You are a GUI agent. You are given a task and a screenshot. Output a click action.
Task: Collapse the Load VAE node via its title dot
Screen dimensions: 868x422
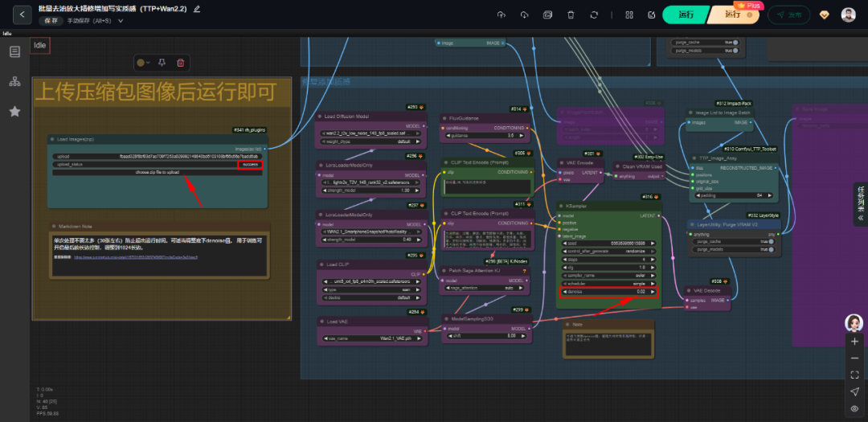(322, 322)
